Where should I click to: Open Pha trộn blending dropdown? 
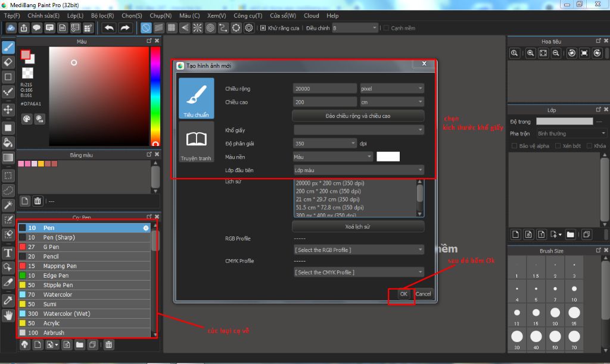[571, 133]
